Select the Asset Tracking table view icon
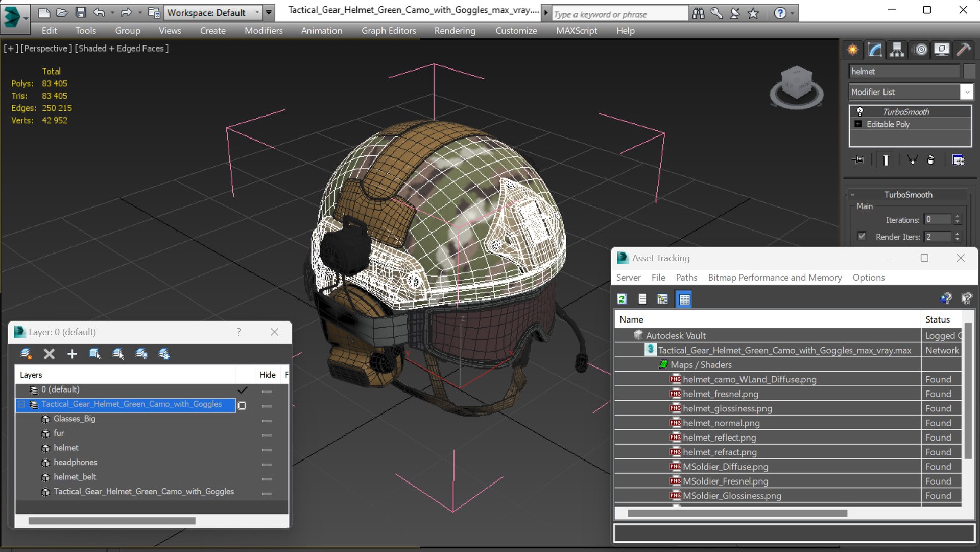The width and height of the screenshot is (980, 552). (684, 299)
